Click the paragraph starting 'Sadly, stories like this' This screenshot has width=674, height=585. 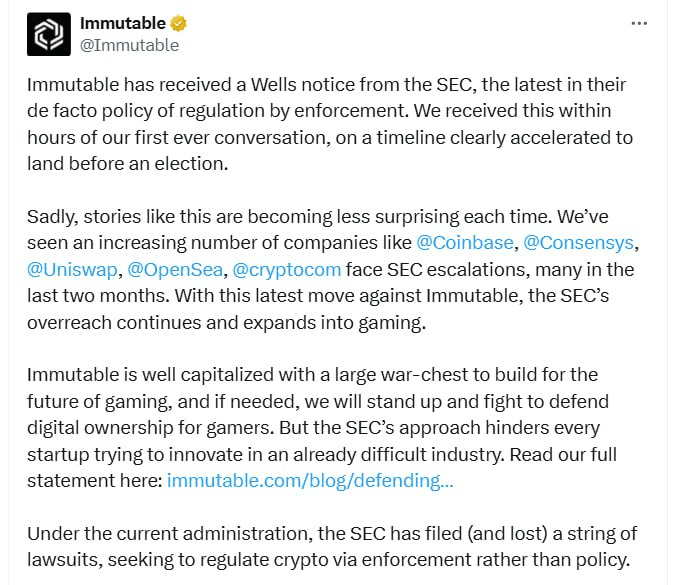(333, 270)
